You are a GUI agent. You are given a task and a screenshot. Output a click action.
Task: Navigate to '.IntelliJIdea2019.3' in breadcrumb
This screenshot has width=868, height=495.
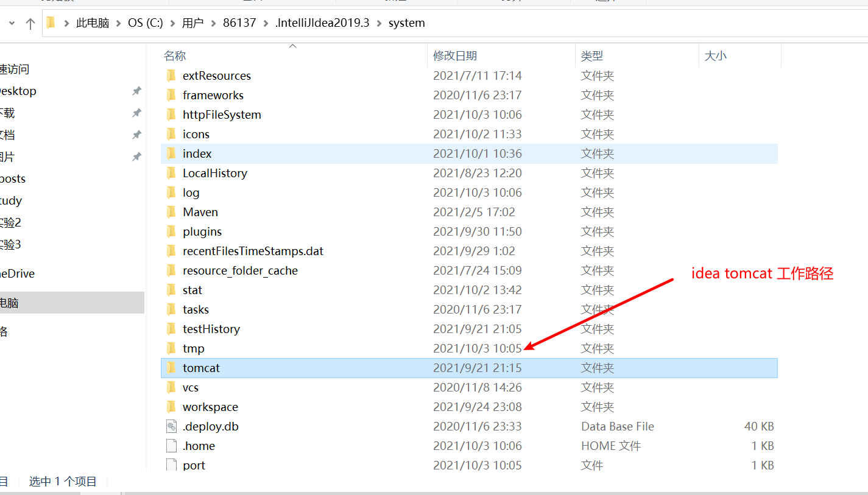point(322,23)
